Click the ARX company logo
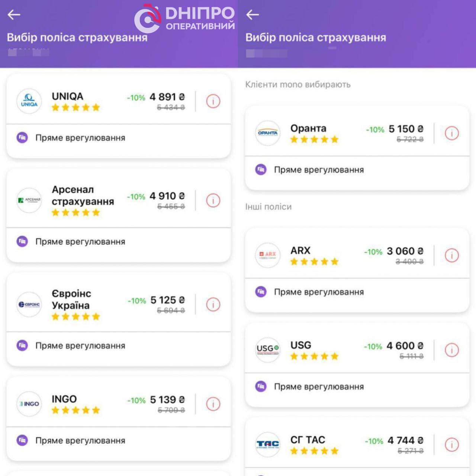The height and width of the screenshot is (476, 476). coord(267,255)
